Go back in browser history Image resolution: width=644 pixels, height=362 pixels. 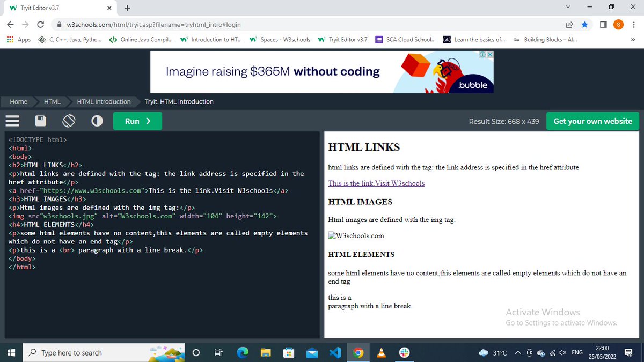(x=11, y=25)
